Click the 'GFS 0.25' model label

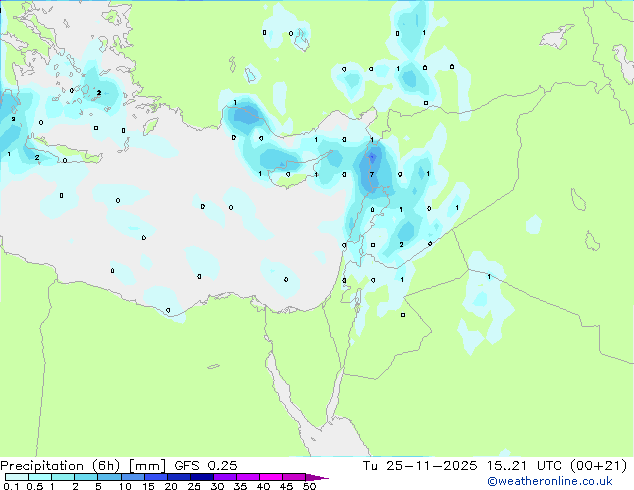[x=206, y=466]
